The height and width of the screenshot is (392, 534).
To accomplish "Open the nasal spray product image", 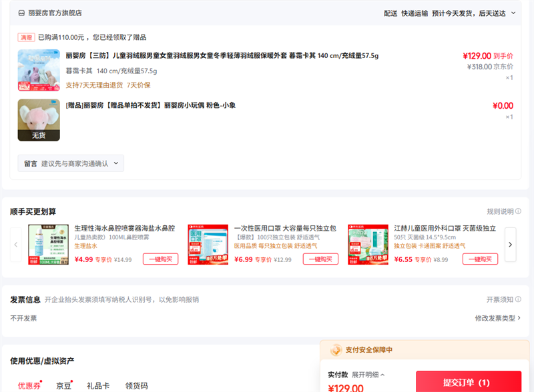I will 49,245.
